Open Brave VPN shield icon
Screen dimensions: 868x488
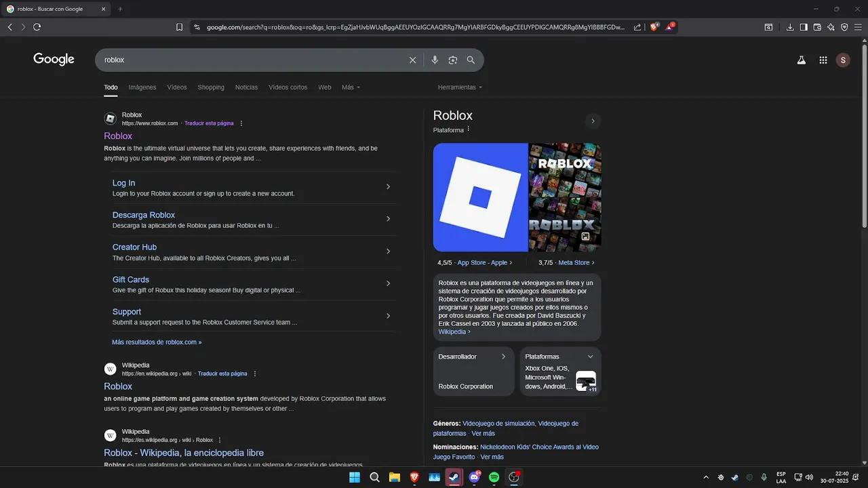(845, 27)
